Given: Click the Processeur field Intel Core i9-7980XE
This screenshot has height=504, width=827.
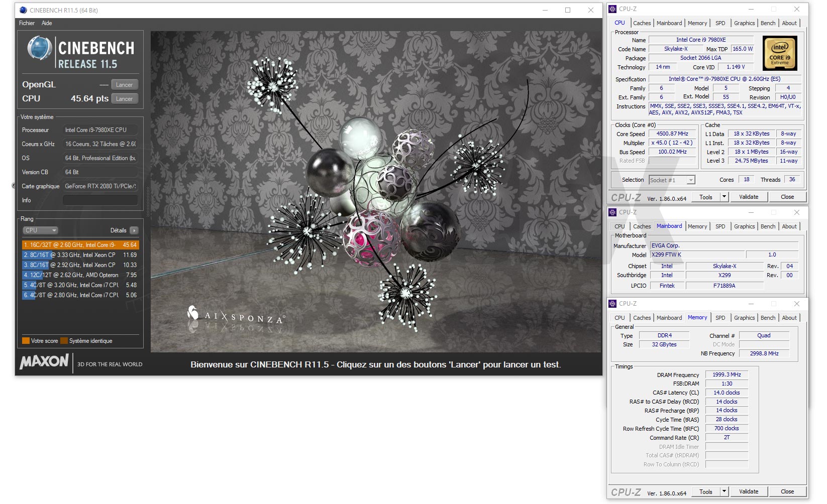Looking at the screenshot, I should [x=100, y=130].
